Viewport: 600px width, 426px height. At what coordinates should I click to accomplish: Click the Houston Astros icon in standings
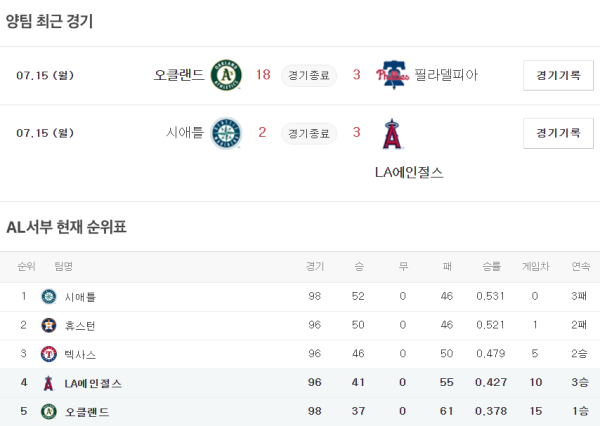48,325
